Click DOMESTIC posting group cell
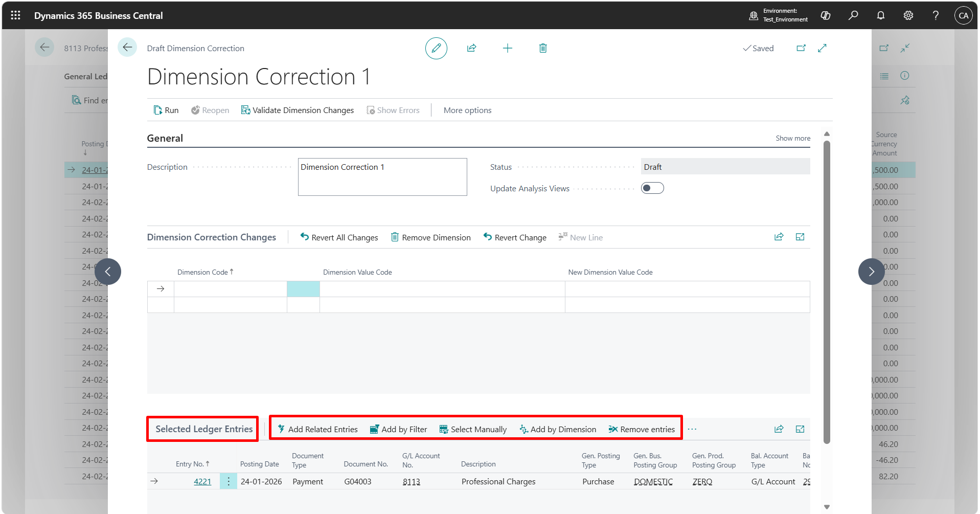 (653, 481)
